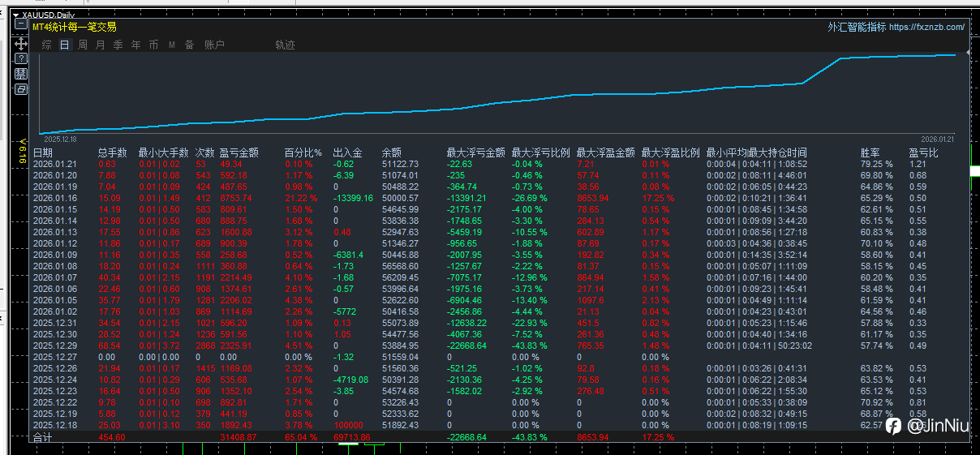980x455 pixels.
Task: Open the 备 notes tab
Action: (189, 45)
